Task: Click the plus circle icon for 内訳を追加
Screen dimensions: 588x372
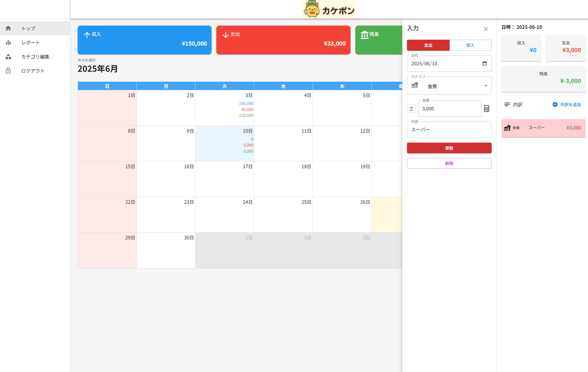Action: coord(555,104)
